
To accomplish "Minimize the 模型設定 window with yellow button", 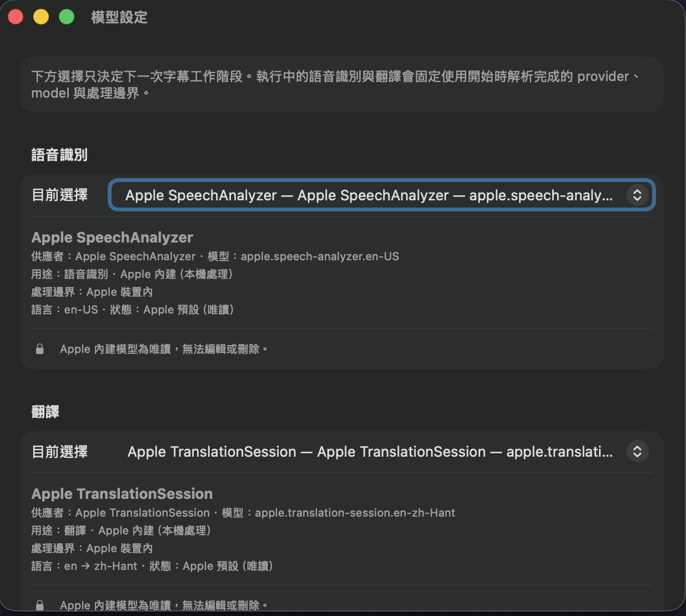I will 41,17.
